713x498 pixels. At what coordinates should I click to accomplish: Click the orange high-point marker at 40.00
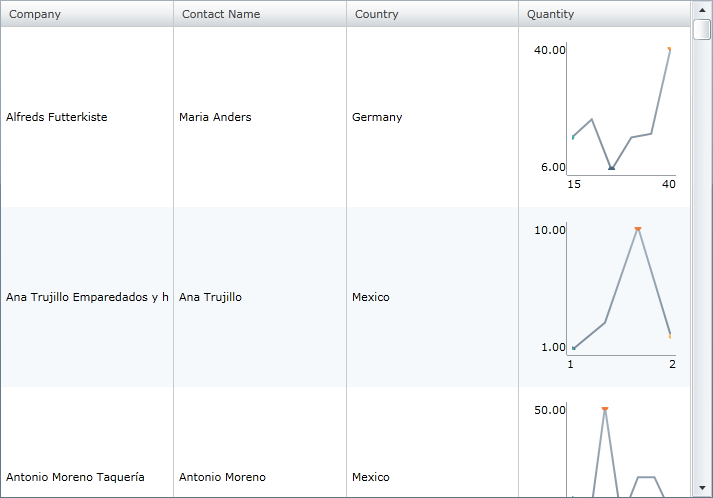[x=669, y=49]
